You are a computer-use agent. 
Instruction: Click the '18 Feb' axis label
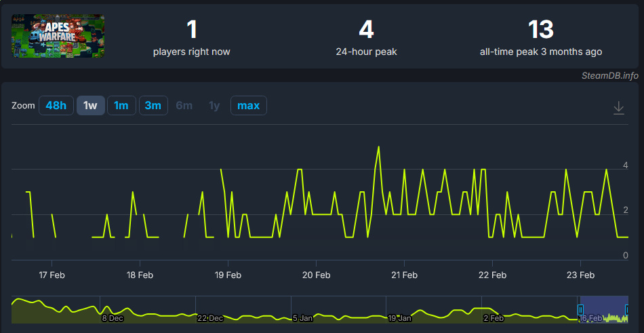click(140, 275)
